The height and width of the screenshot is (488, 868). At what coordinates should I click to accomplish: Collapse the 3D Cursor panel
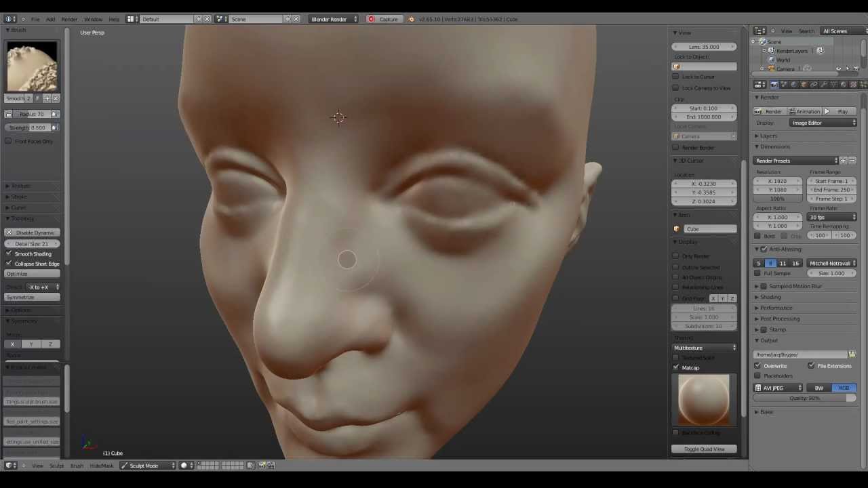690,161
